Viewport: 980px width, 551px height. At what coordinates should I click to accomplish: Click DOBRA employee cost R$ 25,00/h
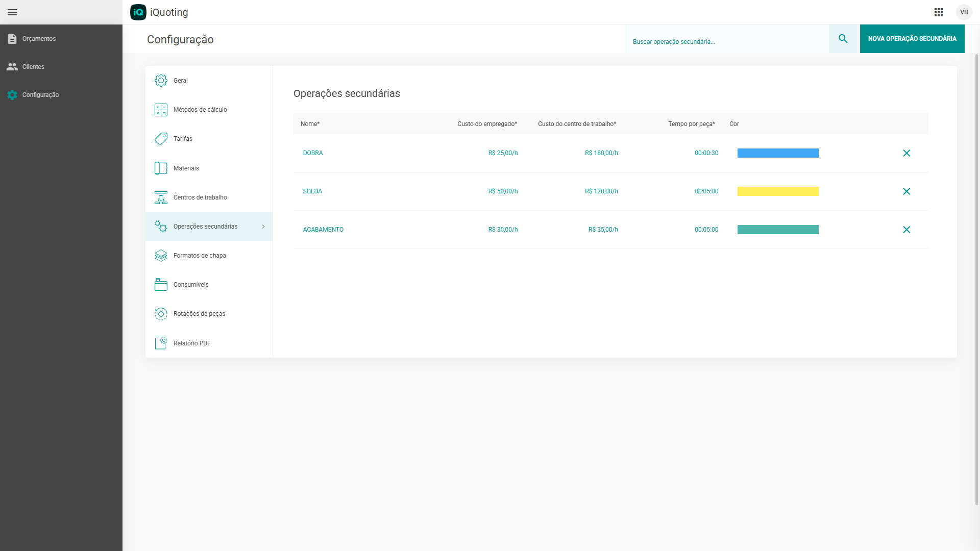pyautogui.click(x=503, y=153)
